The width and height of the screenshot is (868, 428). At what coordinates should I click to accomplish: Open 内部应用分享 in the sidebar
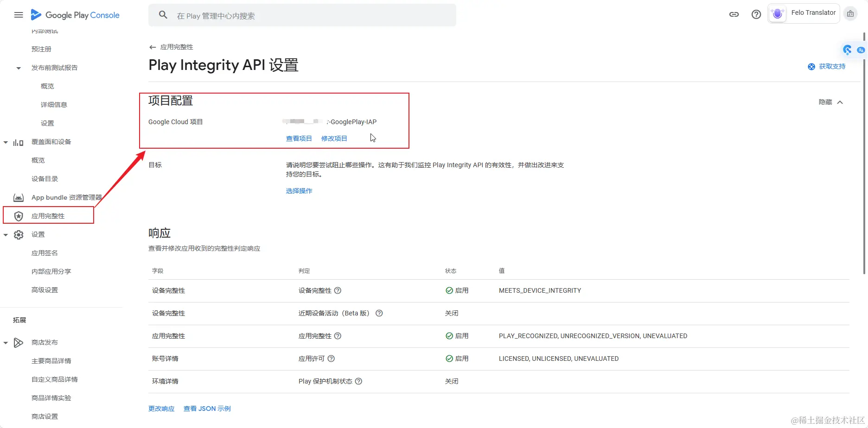pyautogui.click(x=51, y=271)
